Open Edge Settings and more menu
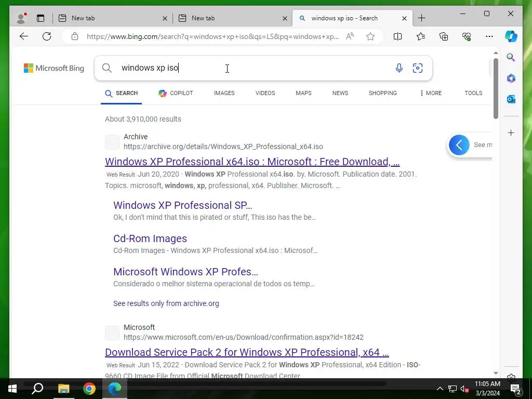Screen dimensions: 532x399 pyautogui.click(x=489, y=36)
